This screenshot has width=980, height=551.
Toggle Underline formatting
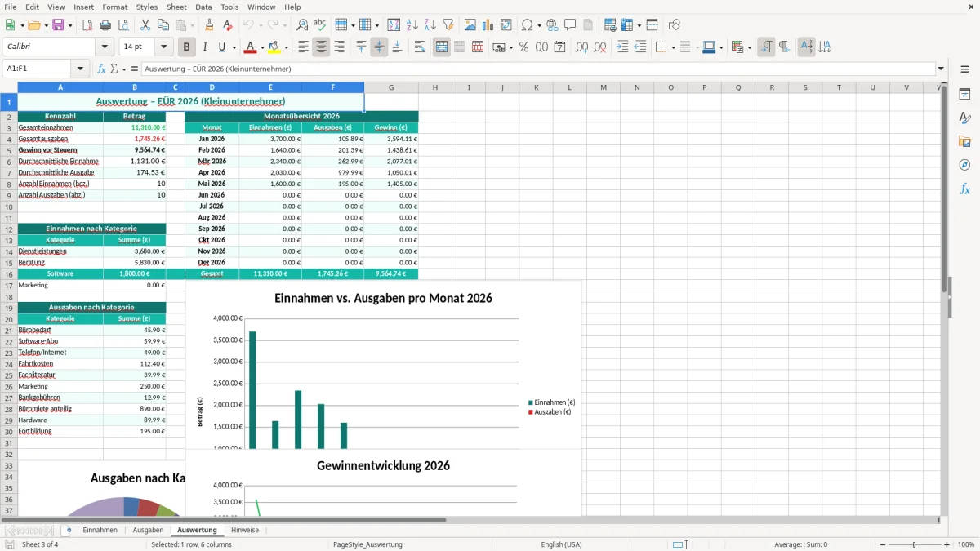click(x=222, y=47)
